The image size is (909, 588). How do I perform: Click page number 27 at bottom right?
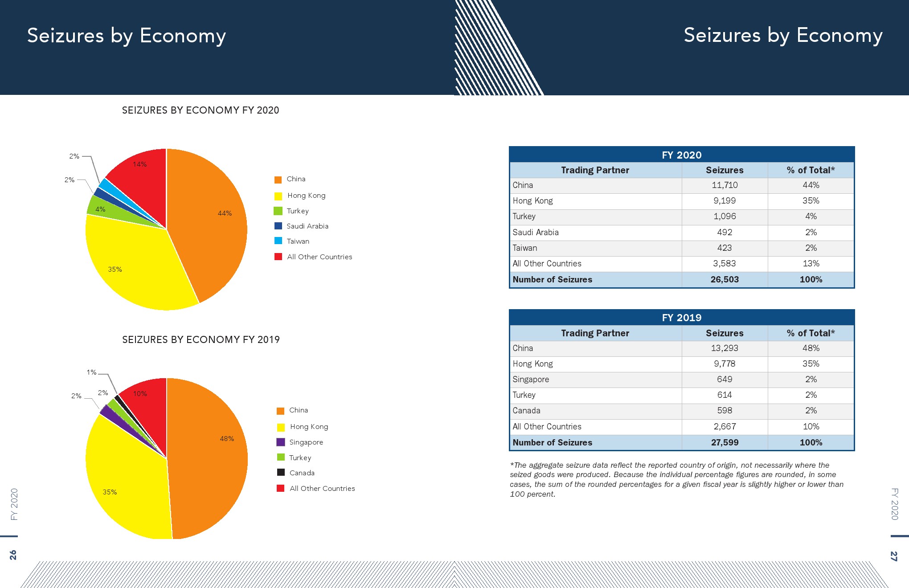click(x=893, y=556)
